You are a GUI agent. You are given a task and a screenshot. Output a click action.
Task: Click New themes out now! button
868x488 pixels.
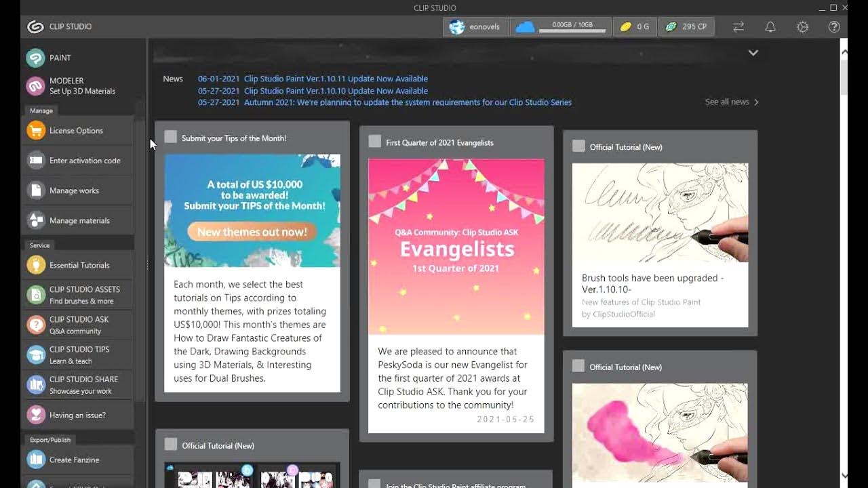[x=252, y=232]
